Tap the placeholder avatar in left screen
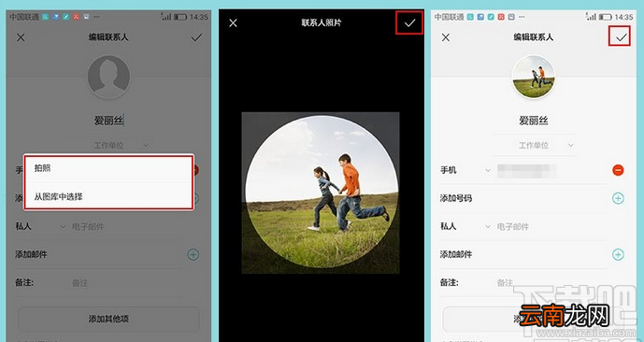Screen dimensions: 644x342 tap(108, 78)
